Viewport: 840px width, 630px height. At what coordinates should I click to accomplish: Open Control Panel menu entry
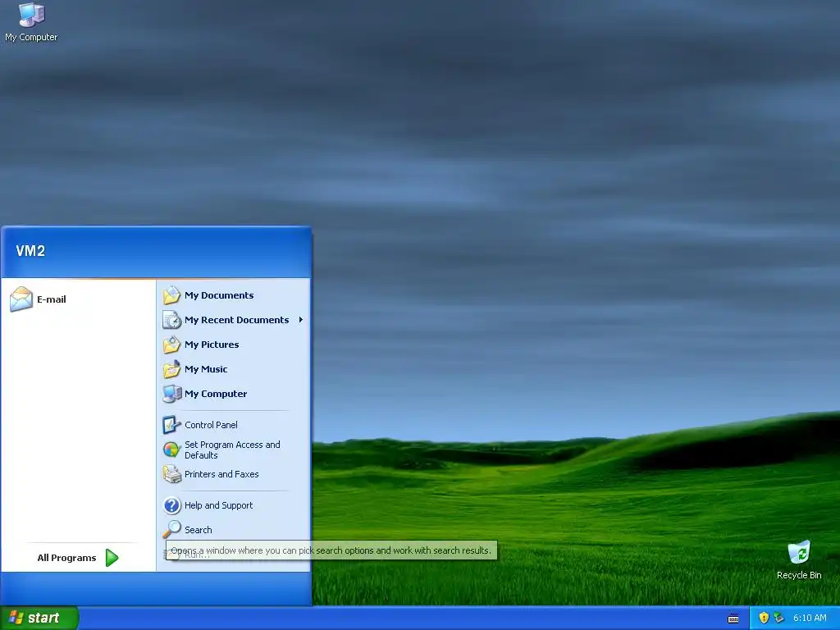[x=234, y=425]
